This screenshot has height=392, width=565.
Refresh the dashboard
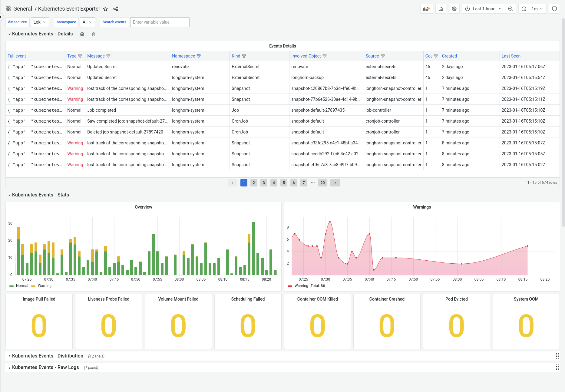coord(524,9)
